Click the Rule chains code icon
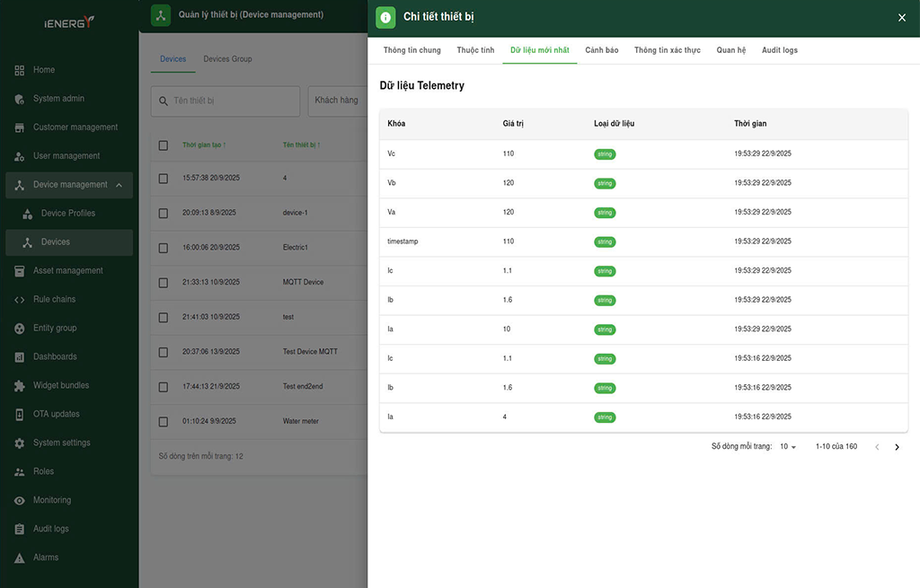Image resolution: width=920 pixels, height=588 pixels. [x=20, y=300]
